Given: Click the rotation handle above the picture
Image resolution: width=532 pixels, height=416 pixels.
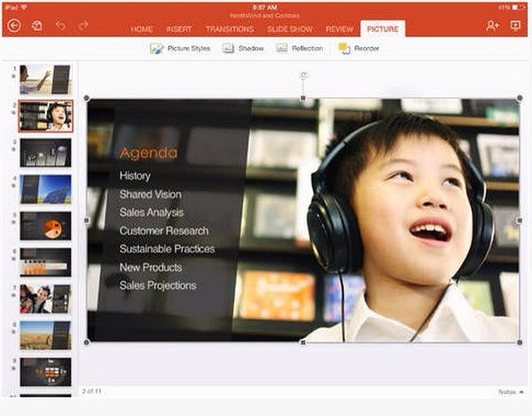Looking at the screenshot, I should pyautogui.click(x=303, y=75).
